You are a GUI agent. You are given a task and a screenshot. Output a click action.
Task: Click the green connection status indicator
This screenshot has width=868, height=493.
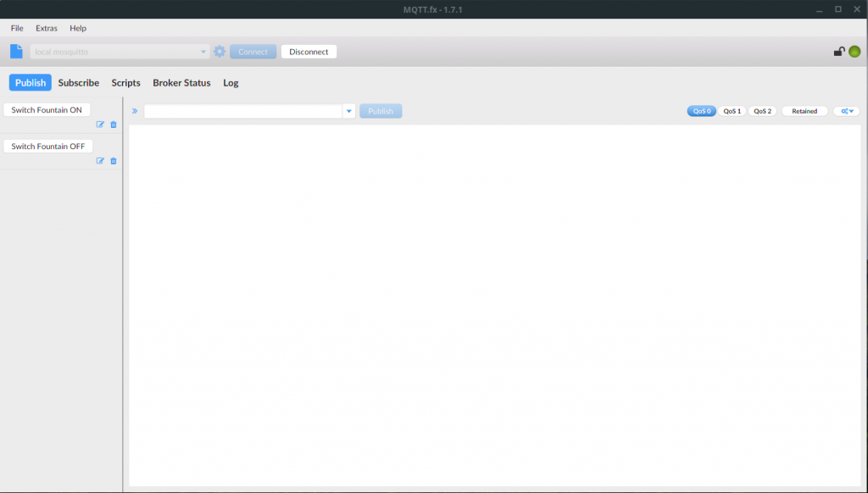[854, 52]
